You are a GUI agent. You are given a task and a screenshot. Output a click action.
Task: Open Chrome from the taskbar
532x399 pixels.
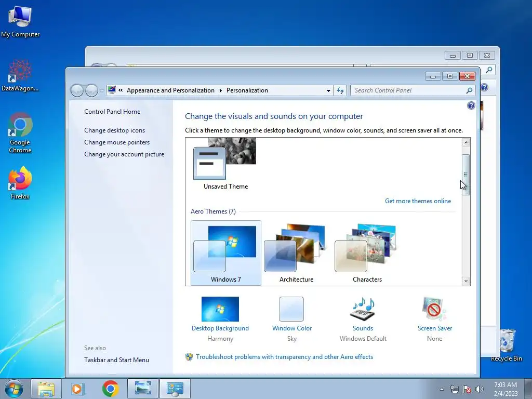coord(110,389)
